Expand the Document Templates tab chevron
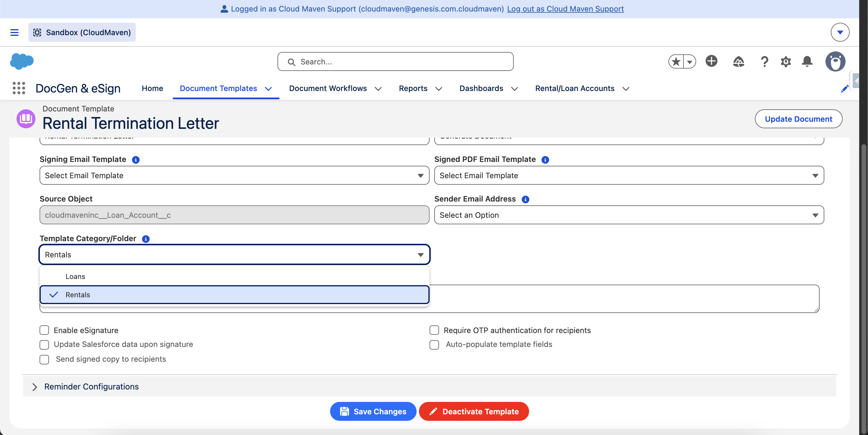This screenshot has height=435, width=868. 268,89
